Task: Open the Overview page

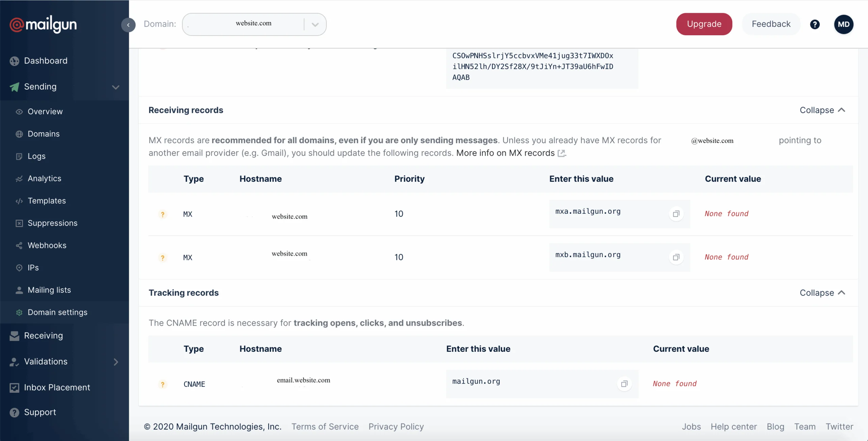Action: pyautogui.click(x=45, y=112)
